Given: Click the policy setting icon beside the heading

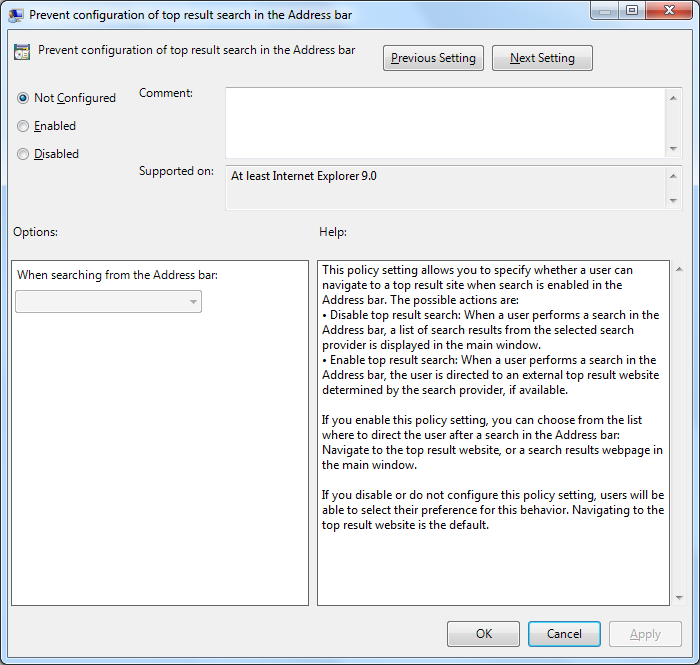Looking at the screenshot, I should coord(22,52).
